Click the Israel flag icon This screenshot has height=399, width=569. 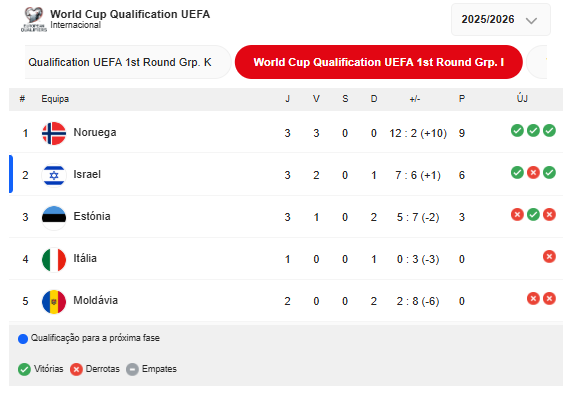point(54,175)
